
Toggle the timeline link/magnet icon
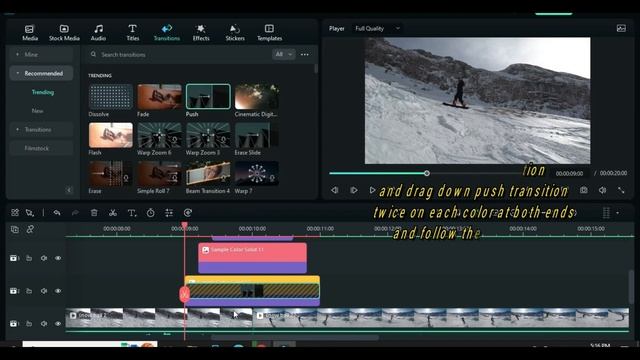pos(30,229)
